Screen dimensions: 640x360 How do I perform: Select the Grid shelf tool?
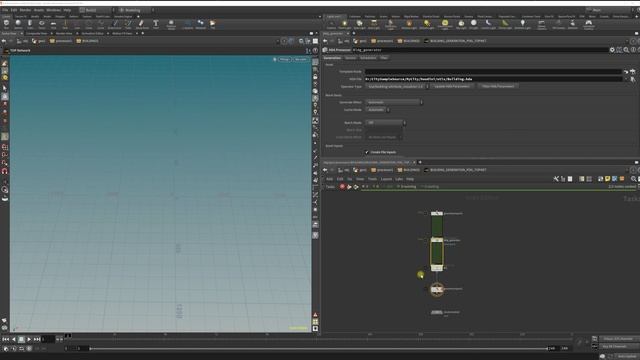[53, 24]
